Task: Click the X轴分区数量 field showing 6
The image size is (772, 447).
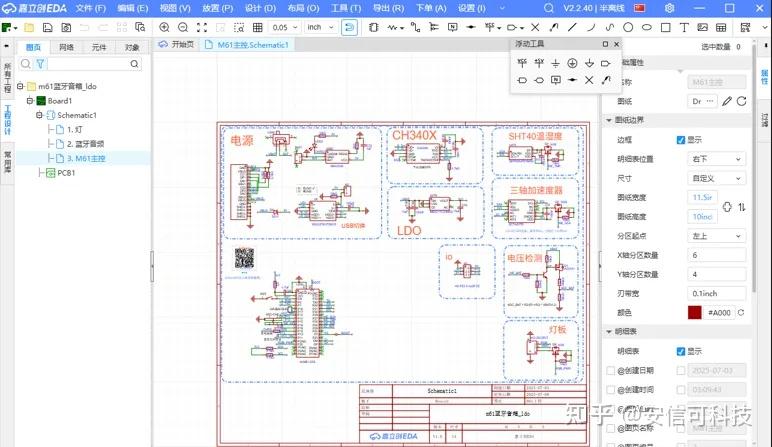Action: [716, 255]
